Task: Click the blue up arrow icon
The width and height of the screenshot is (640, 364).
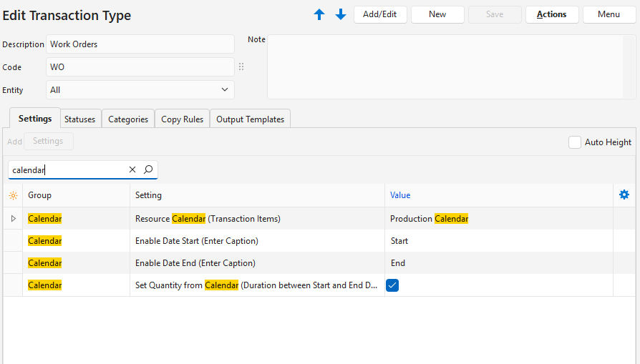Action: [x=319, y=14]
